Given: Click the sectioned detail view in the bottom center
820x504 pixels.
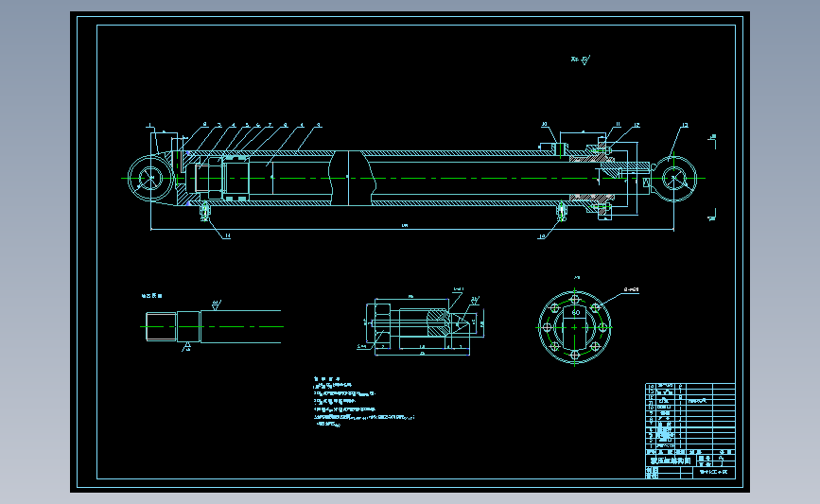Looking at the screenshot, I should pos(424,324).
